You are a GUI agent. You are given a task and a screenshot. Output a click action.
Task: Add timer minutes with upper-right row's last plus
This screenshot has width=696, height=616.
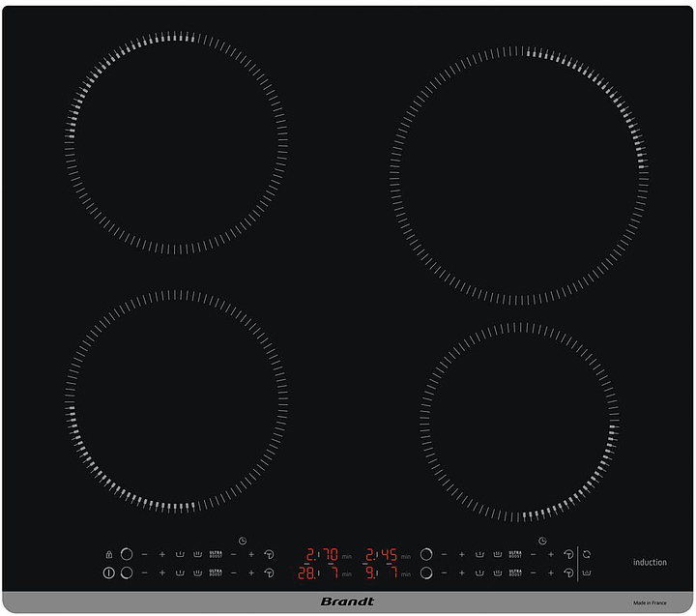(x=551, y=554)
